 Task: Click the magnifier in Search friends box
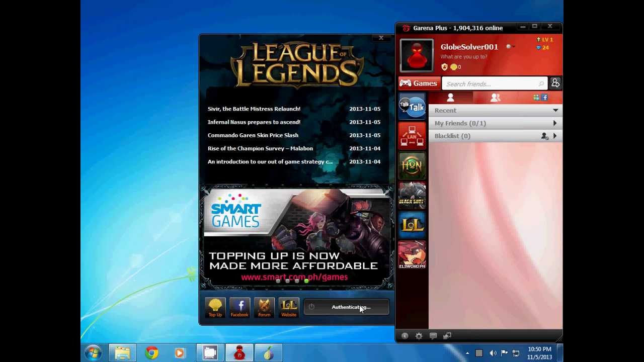coord(541,84)
